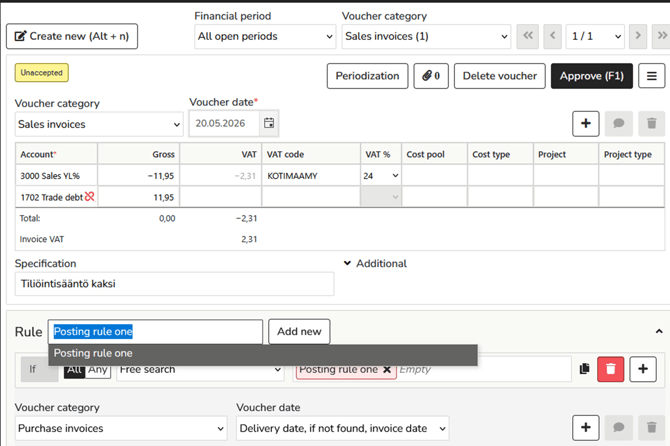This screenshot has width=670, height=446.
Task: Click Delete voucher
Action: click(500, 76)
